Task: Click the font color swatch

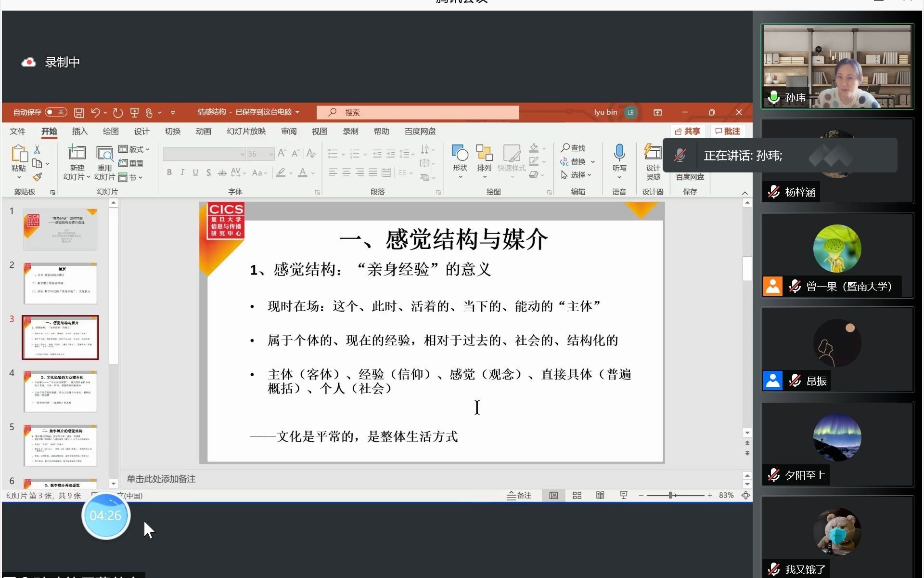Action: click(x=303, y=172)
